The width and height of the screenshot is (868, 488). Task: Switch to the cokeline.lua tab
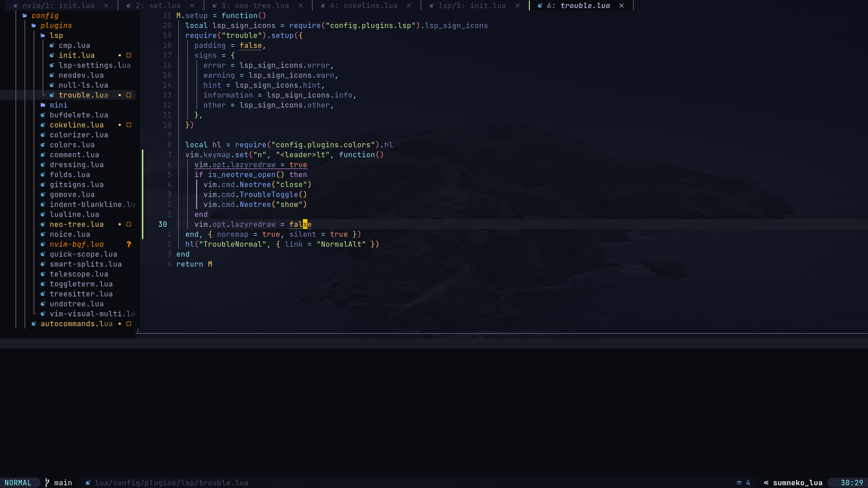click(x=367, y=6)
